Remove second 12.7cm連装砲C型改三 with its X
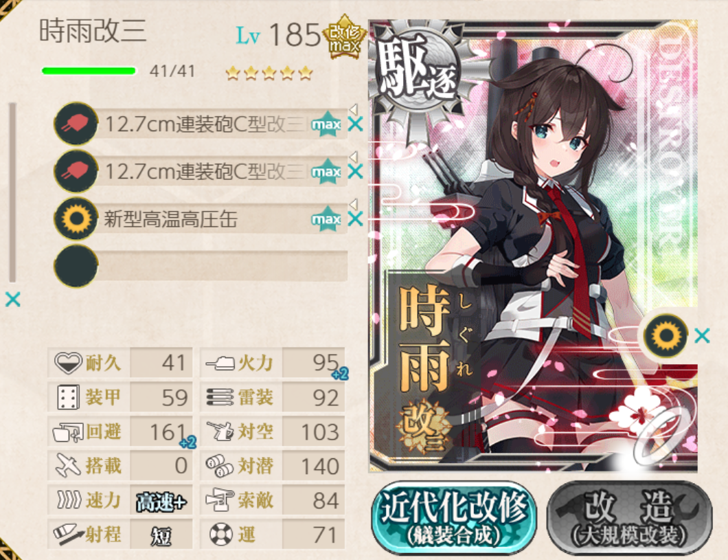This screenshot has width=728, height=560. pos(356,172)
